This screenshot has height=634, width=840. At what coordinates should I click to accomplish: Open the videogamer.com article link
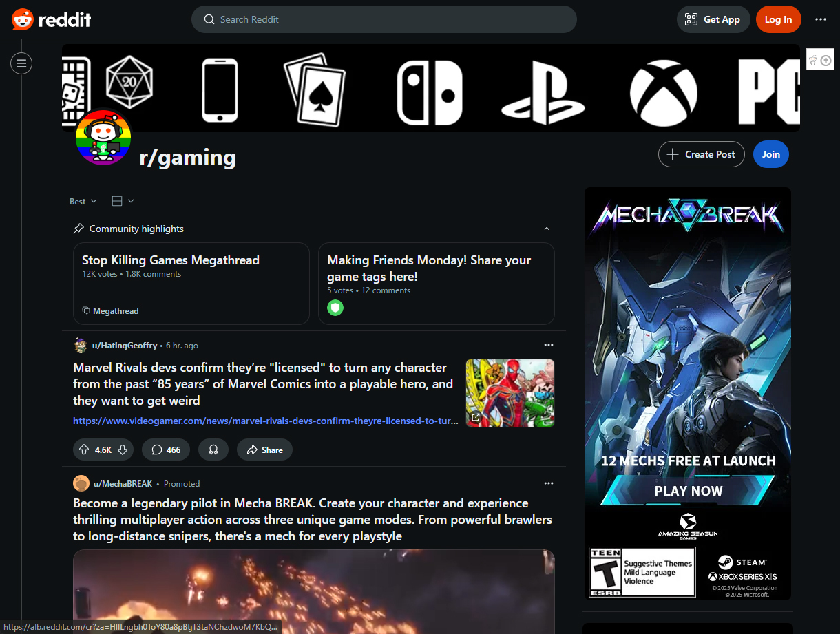pos(266,421)
